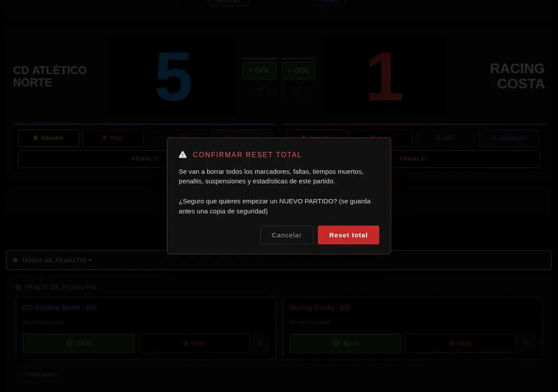Screen dimensions: 558x392
Task: Click the Limpiar tanda button
Action: click(x=39, y=374)
